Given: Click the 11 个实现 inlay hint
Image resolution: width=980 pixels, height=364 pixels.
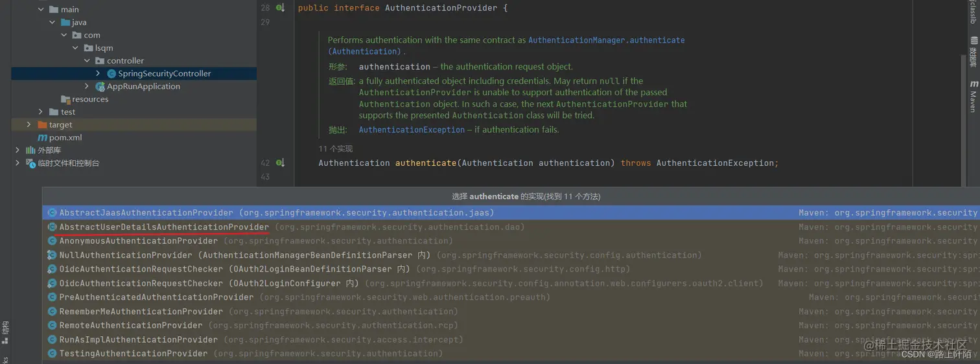Looking at the screenshot, I should click(336, 149).
